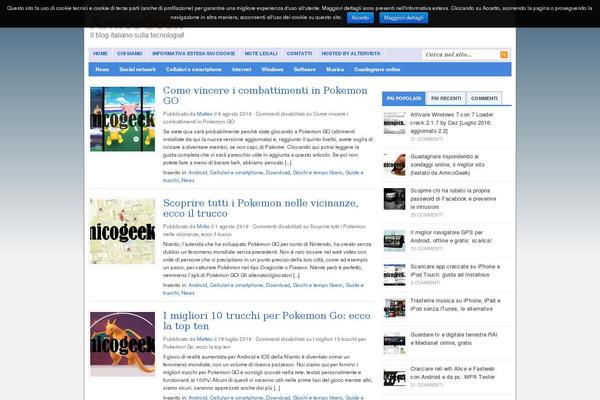
Task: Open Android tag under Come vincere article
Action: coord(198,173)
